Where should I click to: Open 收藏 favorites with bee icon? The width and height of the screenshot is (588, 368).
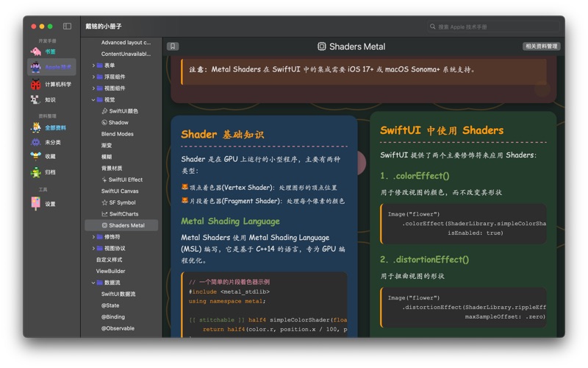tap(49, 157)
